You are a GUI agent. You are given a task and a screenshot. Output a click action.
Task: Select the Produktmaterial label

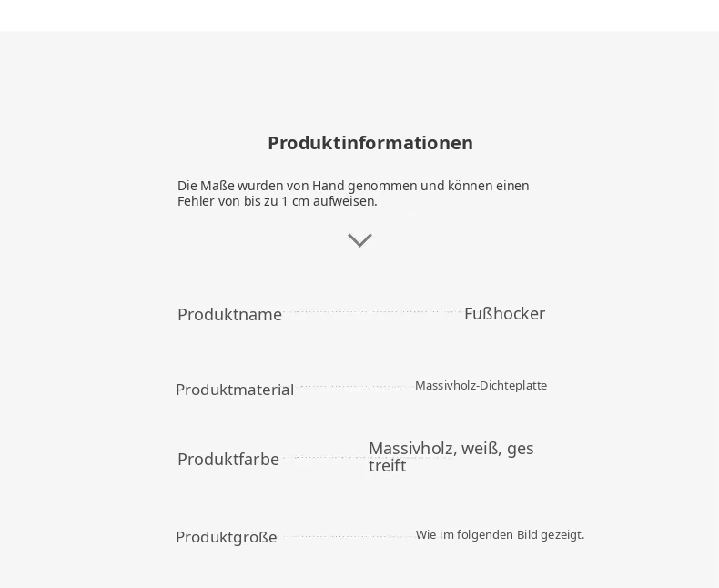coord(235,390)
